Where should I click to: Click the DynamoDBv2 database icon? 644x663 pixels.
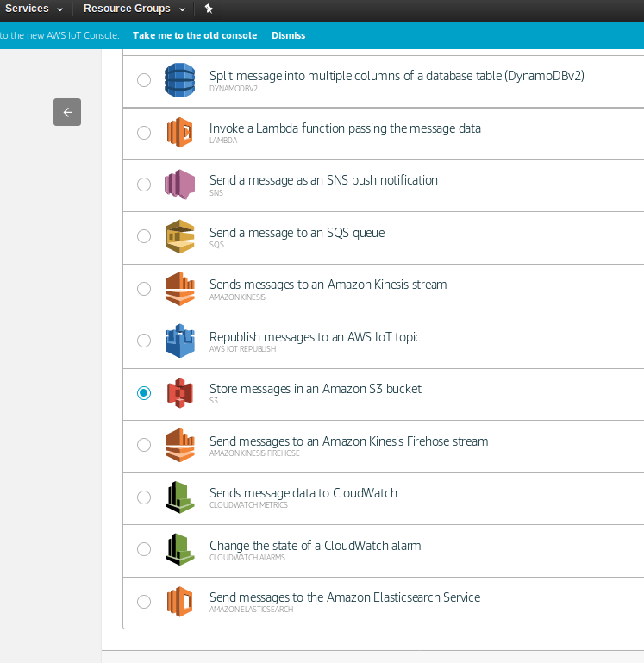179,80
